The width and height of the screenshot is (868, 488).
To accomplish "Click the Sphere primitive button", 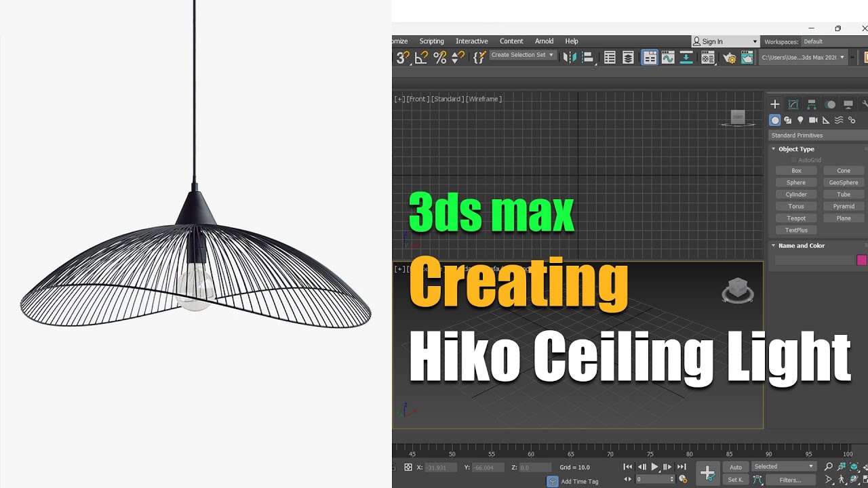I will pyautogui.click(x=796, y=182).
